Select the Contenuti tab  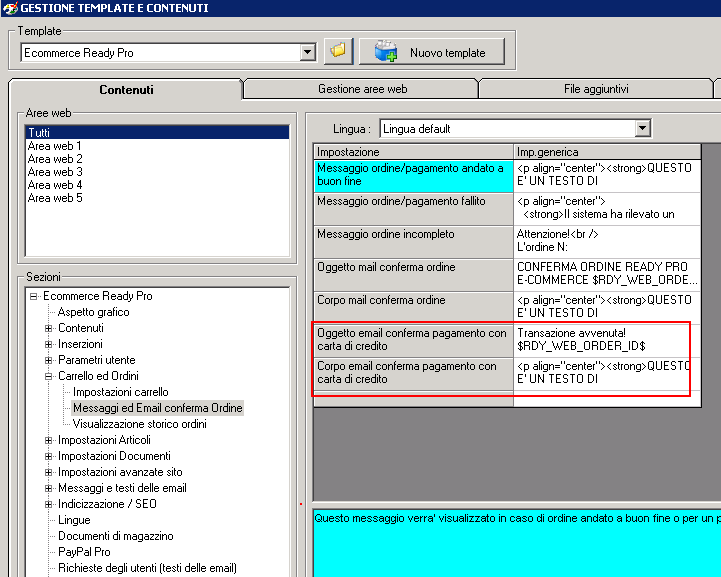pos(126,90)
